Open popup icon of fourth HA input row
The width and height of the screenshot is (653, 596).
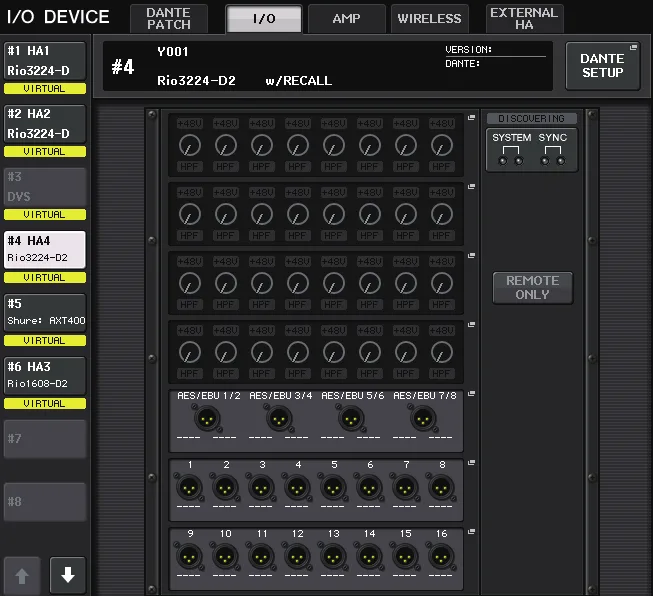tap(471, 324)
